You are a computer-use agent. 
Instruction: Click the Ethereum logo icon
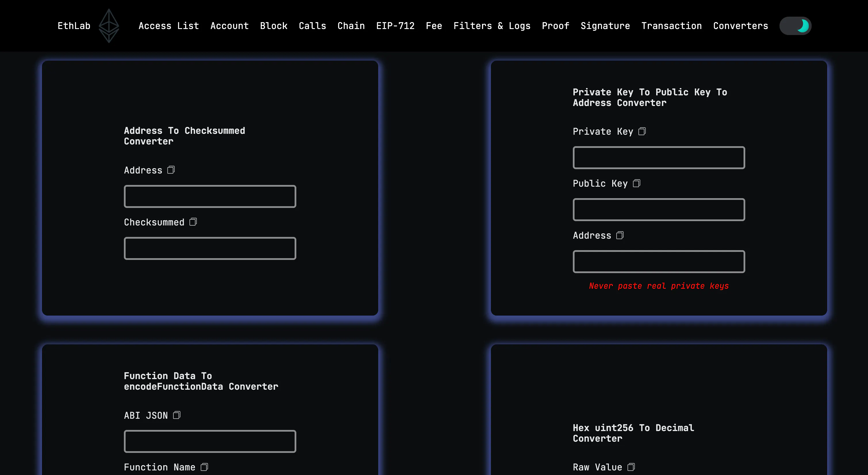coord(109,26)
